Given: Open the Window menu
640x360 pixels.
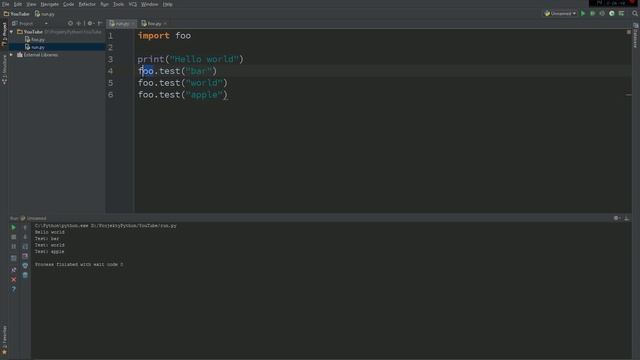Looking at the screenshot, I should (149, 4).
